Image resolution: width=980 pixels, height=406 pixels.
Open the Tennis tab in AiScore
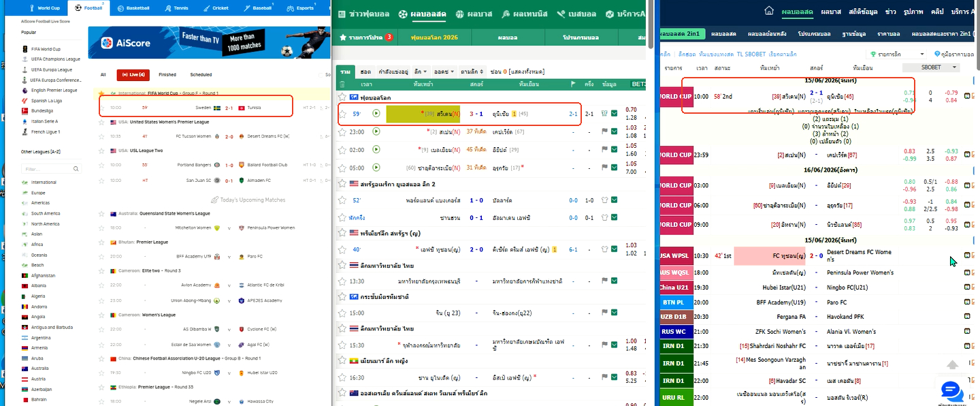(x=176, y=8)
